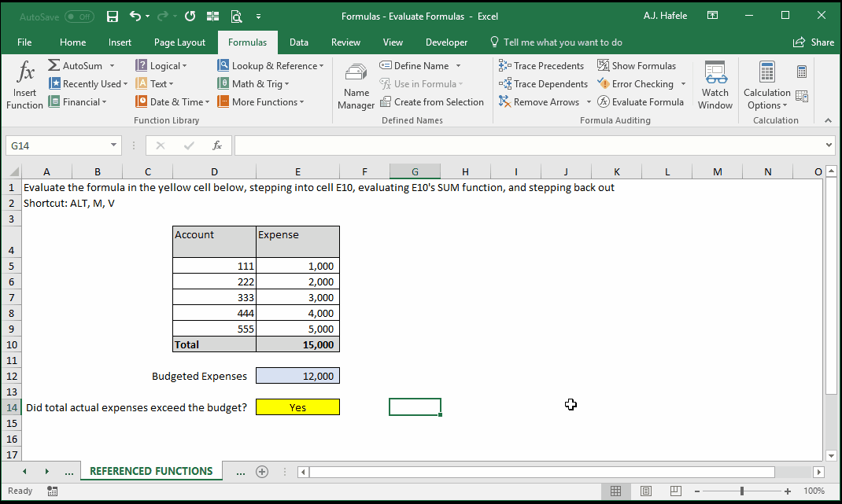This screenshot has height=504, width=842.
Task: Open the Name Manager
Action: [356, 86]
